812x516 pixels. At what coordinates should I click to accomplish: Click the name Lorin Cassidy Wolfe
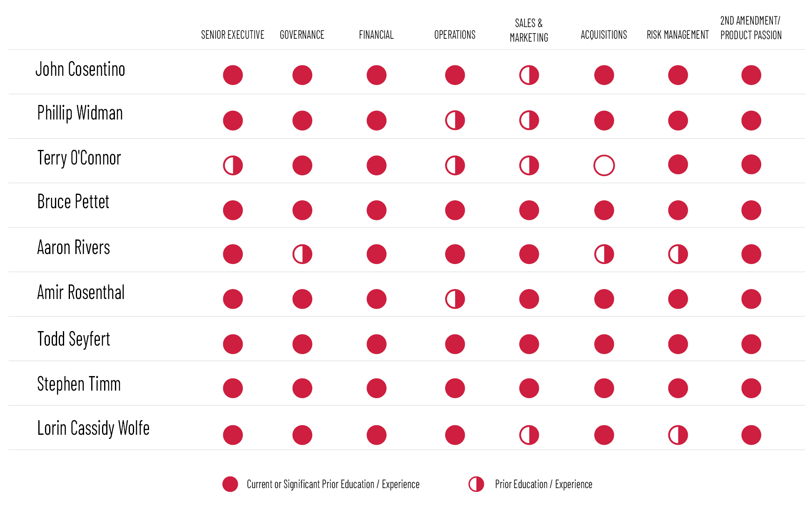click(93, 428)
